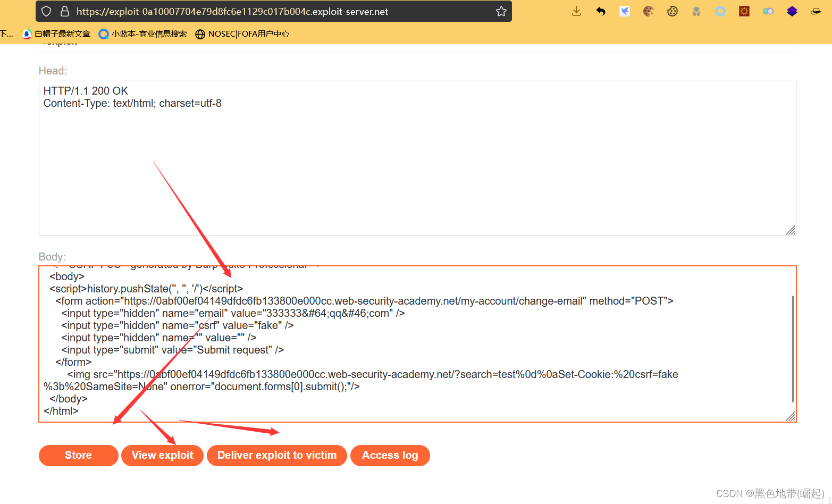Image resolution: width=832 pixels, height=504 pixels.
Task: Click the 'Body:' field label
Action: click(x=52, y=257)
